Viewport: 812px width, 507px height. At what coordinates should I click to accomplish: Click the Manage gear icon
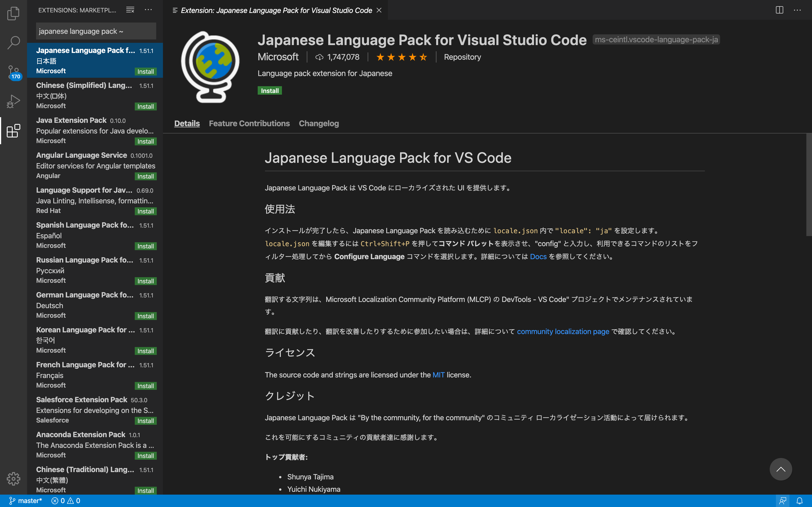click(x=14, y=479)
